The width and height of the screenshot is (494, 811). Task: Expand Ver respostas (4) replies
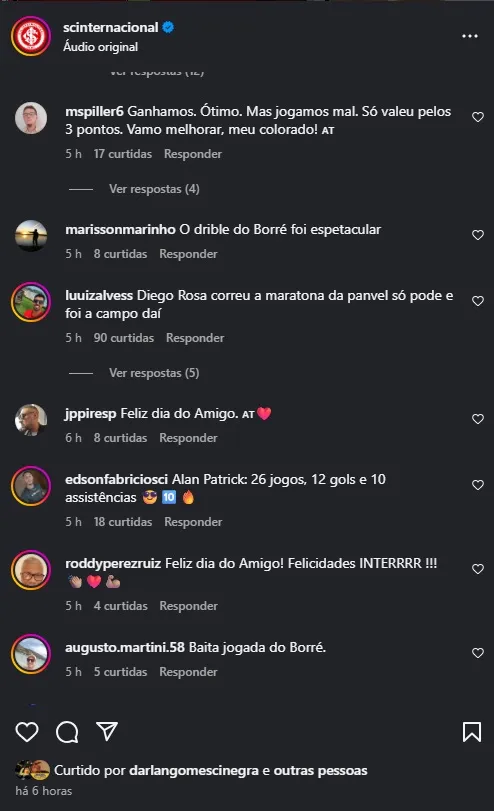[x=154, y=189]
